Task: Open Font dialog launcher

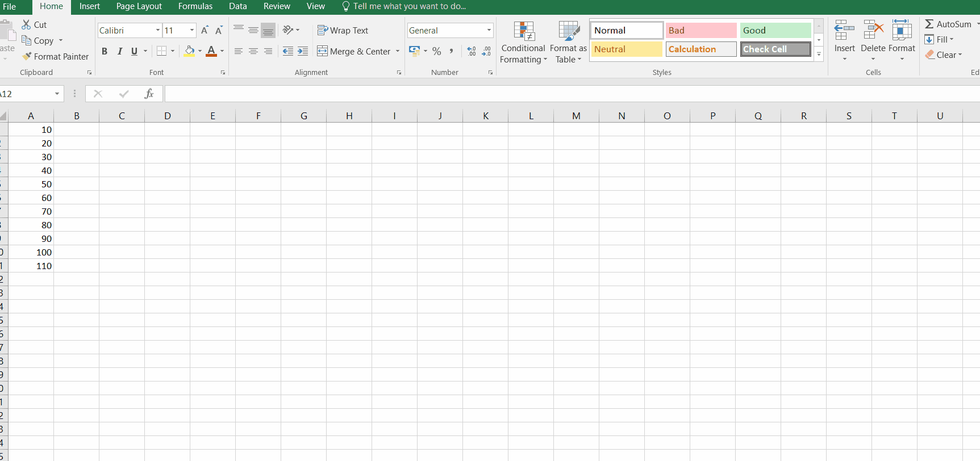Action: (223, 73)
